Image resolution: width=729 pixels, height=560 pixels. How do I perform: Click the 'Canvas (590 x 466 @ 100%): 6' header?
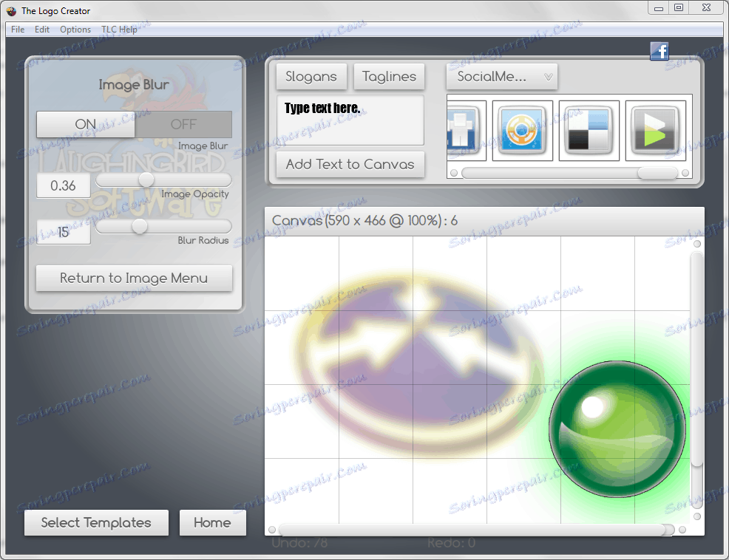364,220
